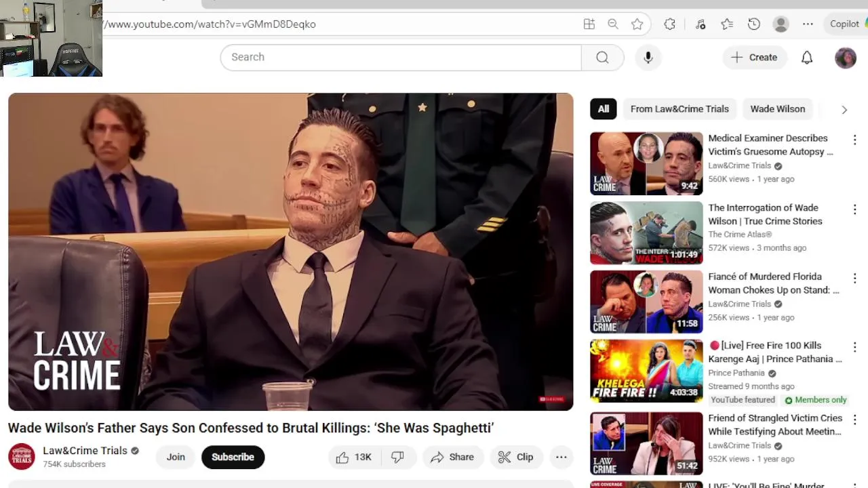Viewport: 868px width, 488px height.
Task: Click the main video player
Action: tap(291, 251)
